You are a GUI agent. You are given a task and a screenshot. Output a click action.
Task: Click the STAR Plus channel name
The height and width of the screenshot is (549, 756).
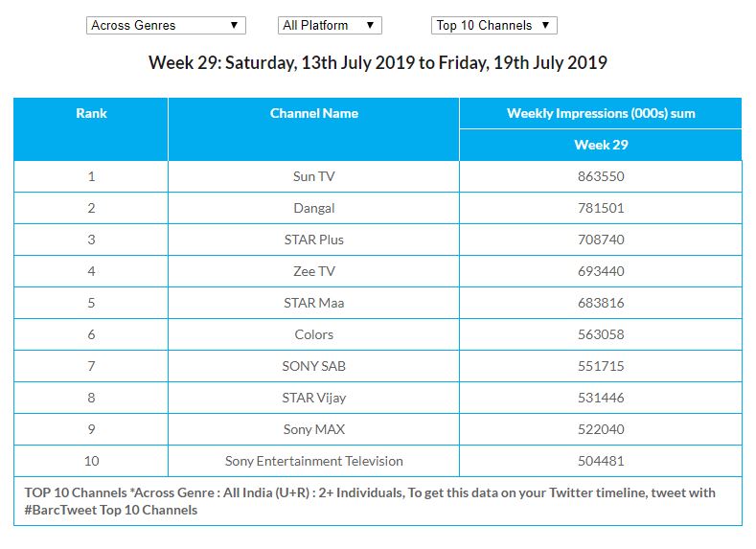pyautogui.click(x=313, y=240)
